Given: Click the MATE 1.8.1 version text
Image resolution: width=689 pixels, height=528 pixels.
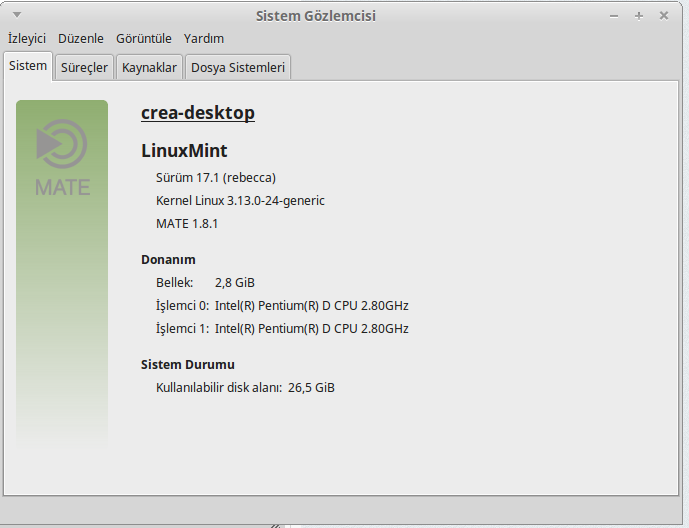Looking at the screenshot, I should click(187, 224).
